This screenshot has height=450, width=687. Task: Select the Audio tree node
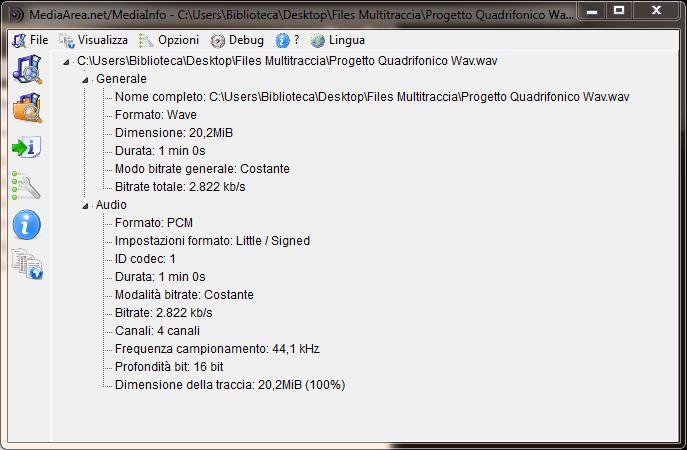click(111, 205)
